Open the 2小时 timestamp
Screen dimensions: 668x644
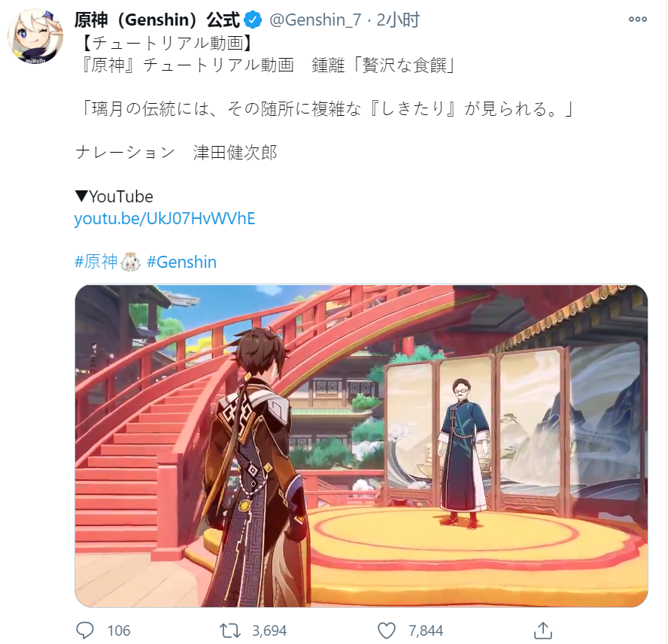[x=398, y=20]
